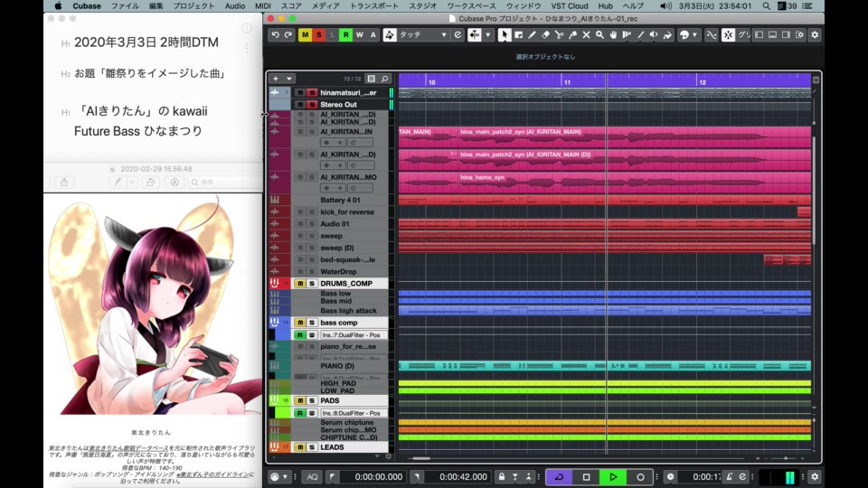Click the left locator flag icon
This screenshot has height=488, width=868.
pos(332,476)
